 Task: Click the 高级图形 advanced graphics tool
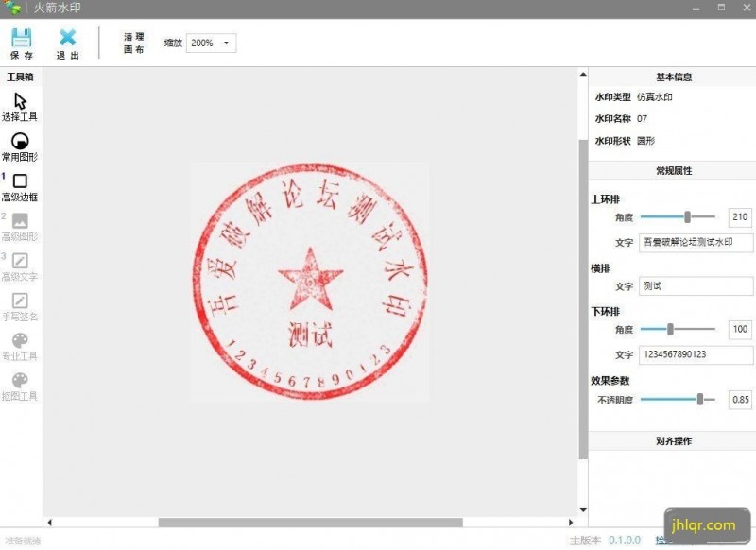pos(19,223)
